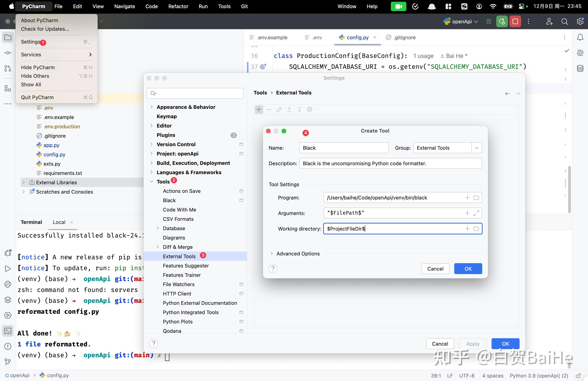Open the Database tool window icon on right edge
588x381 pixels.
coord(580,68)
